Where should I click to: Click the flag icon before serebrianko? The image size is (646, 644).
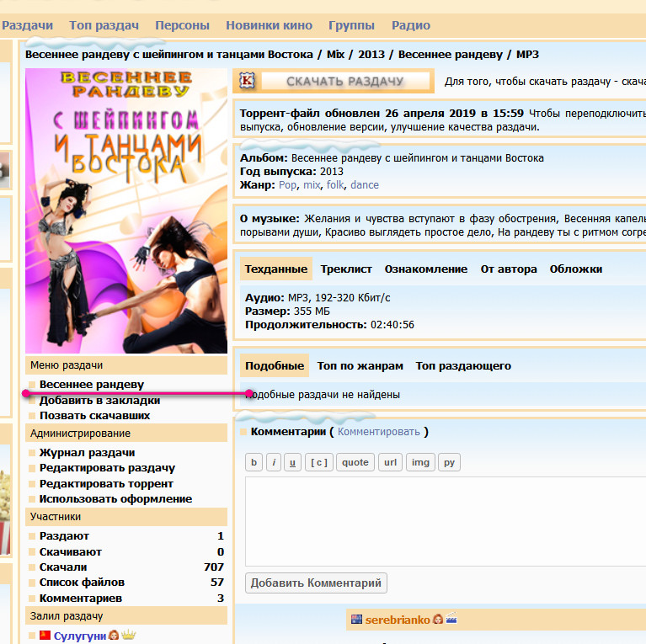356,620
